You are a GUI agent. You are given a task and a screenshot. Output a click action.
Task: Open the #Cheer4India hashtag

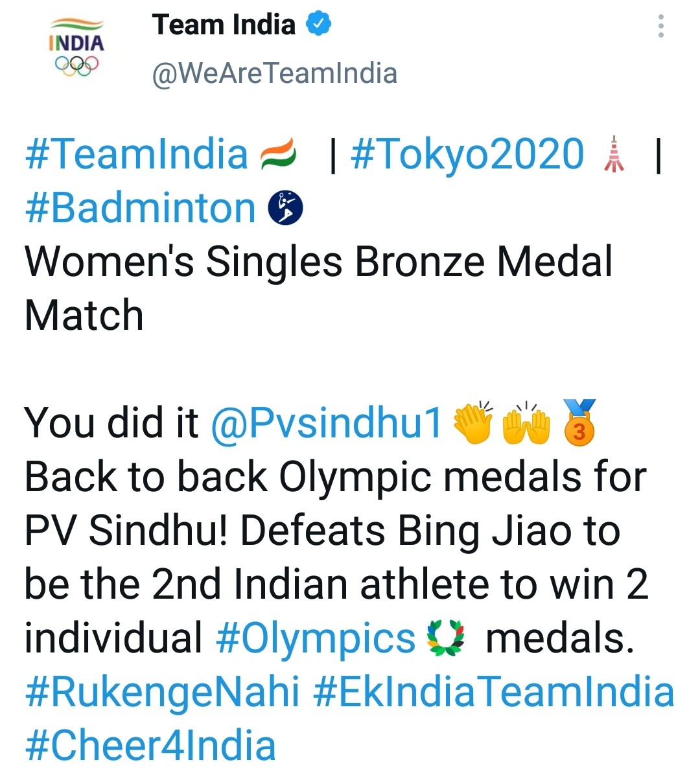(150, 745)
